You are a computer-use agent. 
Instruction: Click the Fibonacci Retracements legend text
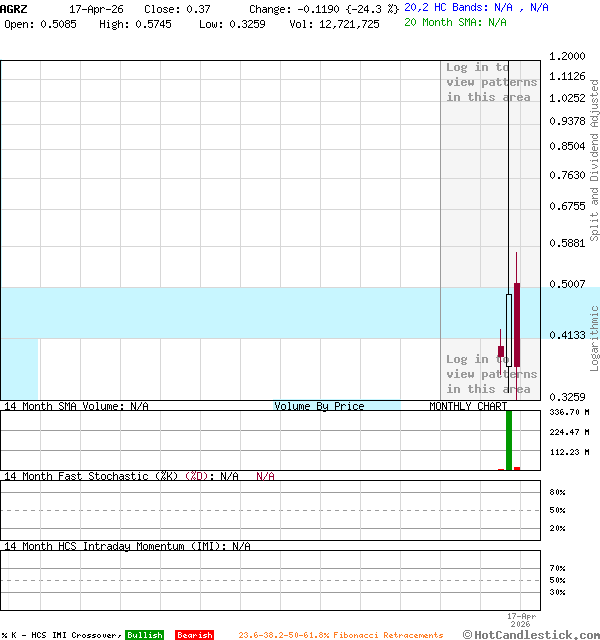click(340, 635)
